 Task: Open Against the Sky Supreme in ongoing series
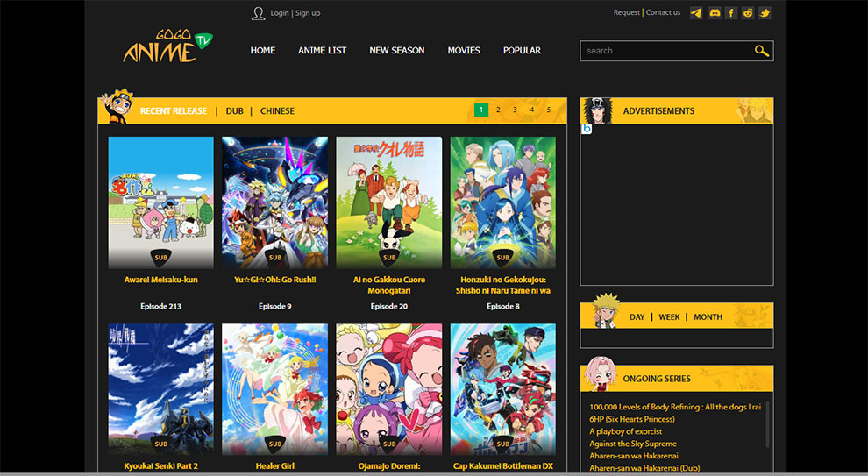633,444
